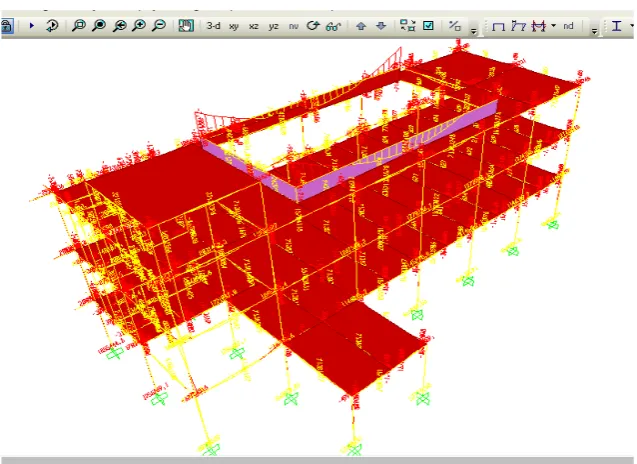Move down in list with down arrow

click(381, 26)
